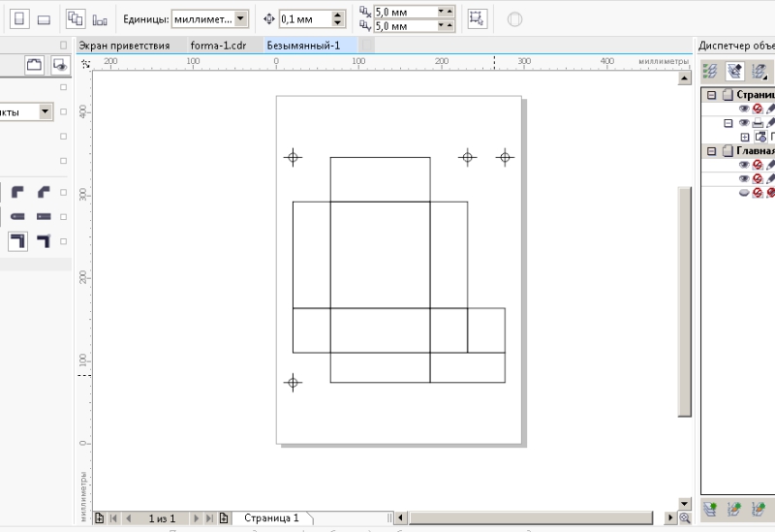Select the beveled corner outline style
Screen dimensions: 775x532
pyautogui.click(x=44, y=192)
